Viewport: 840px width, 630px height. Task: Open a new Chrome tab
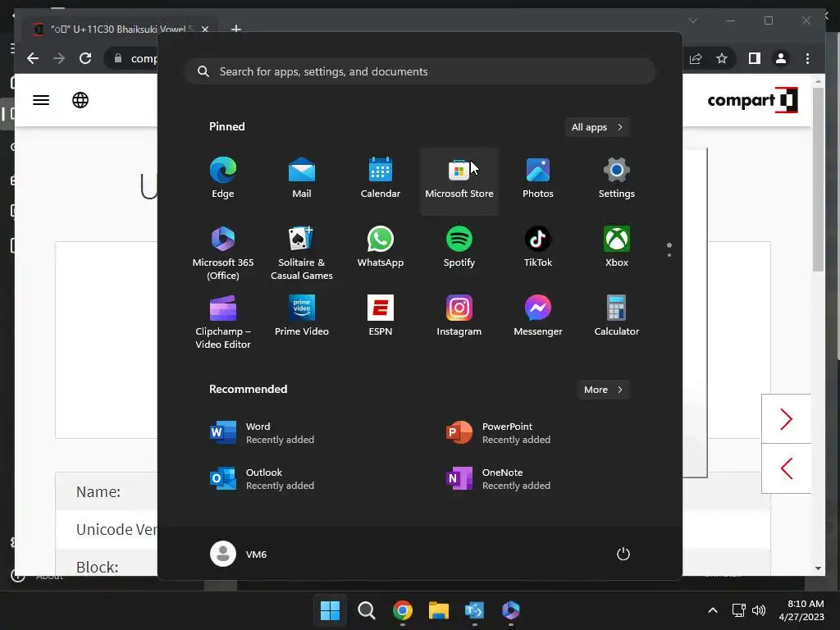click(235, 29)
